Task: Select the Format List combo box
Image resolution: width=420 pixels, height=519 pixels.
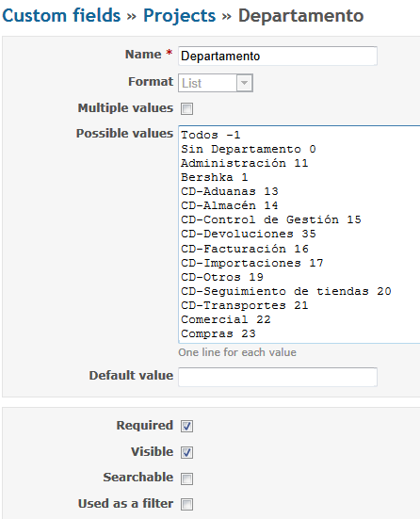Action: 216,83
